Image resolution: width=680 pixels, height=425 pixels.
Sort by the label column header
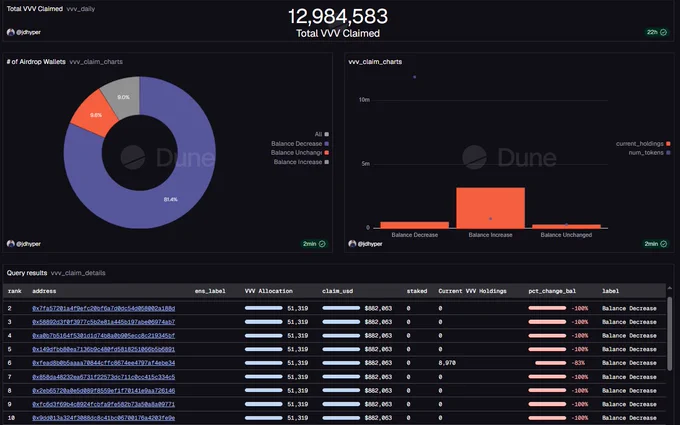(610, 291)
